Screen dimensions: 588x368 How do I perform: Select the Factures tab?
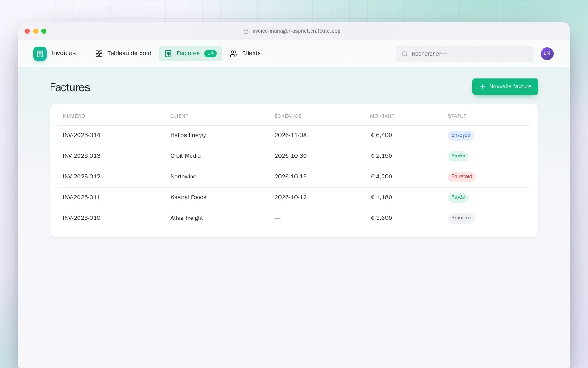(191, 53)
